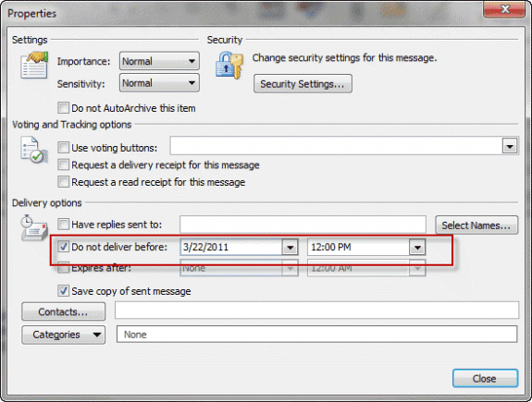Click the 3/22/2011 date field

pyautogui.click(x=231, y=247)
